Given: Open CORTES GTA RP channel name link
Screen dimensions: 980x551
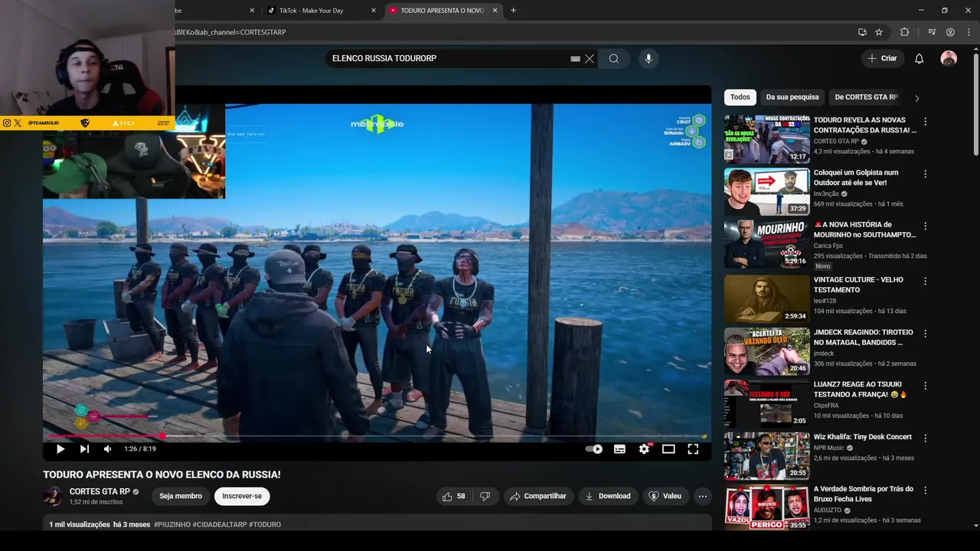Looking at the screenshot, I should (x=100, y=491).
